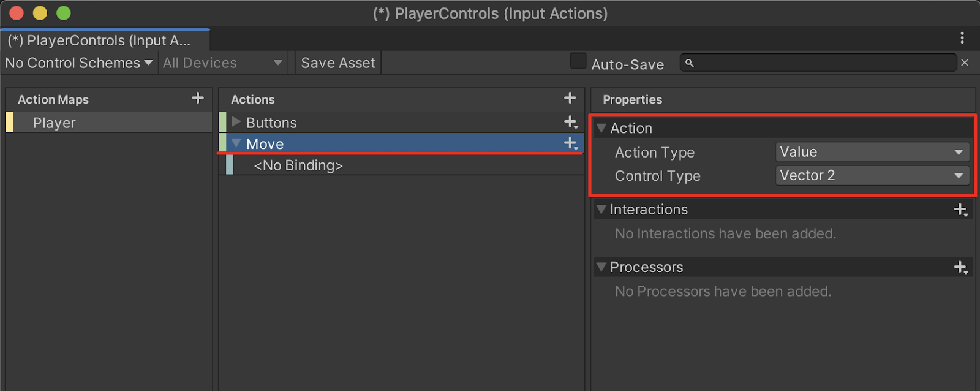Open the Action Type dropdown
Viewport: 980px width, 391px height.
[872, 152]
